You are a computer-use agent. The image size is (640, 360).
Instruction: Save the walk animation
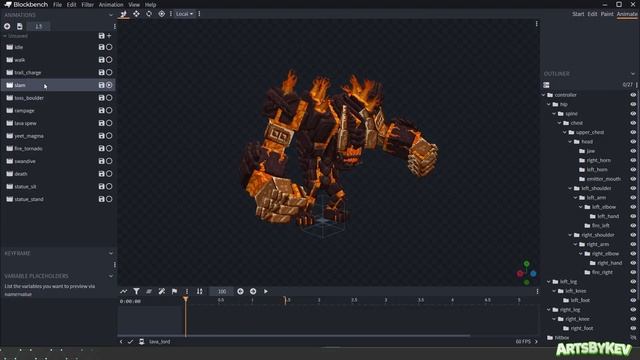101,60
